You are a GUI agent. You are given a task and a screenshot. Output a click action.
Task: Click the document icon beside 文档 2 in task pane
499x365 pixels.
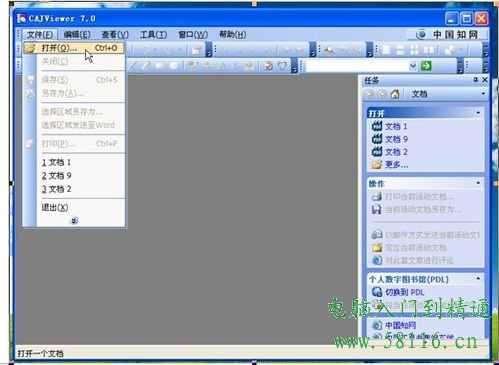tap(377, 152)
